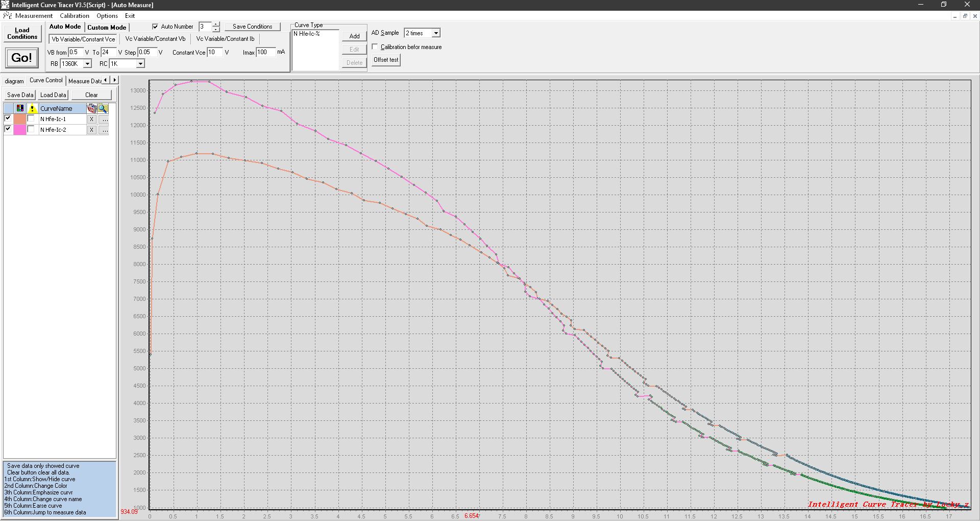This screenshot has width=980, height=521.
Task: Minimize the inner Auto Measure child window
Action: point(955,16)
